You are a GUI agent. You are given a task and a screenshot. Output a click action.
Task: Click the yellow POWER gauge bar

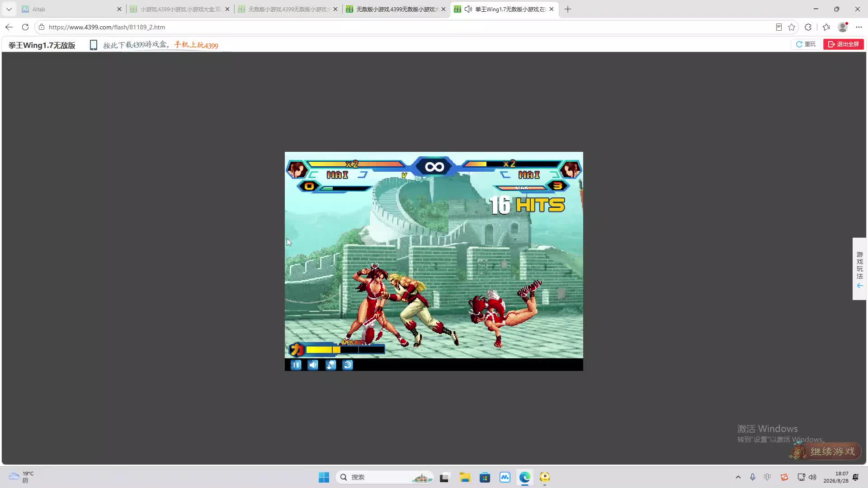pos(345,349)
